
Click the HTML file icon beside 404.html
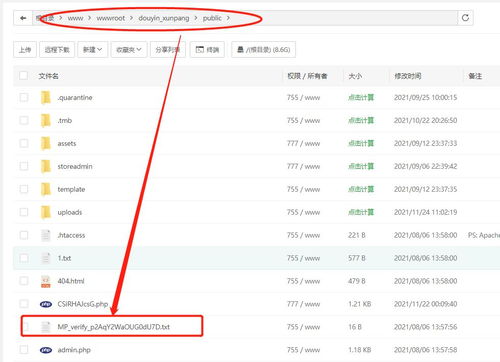click(46, 281)
